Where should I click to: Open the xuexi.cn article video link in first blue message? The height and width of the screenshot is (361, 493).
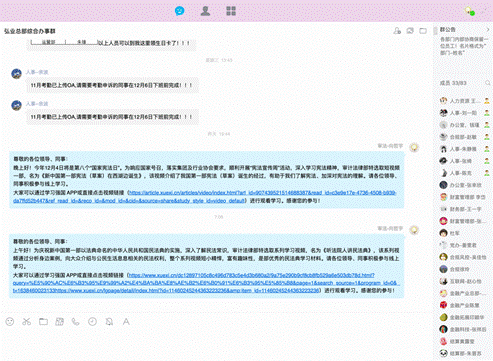click(x=205, y=197)
